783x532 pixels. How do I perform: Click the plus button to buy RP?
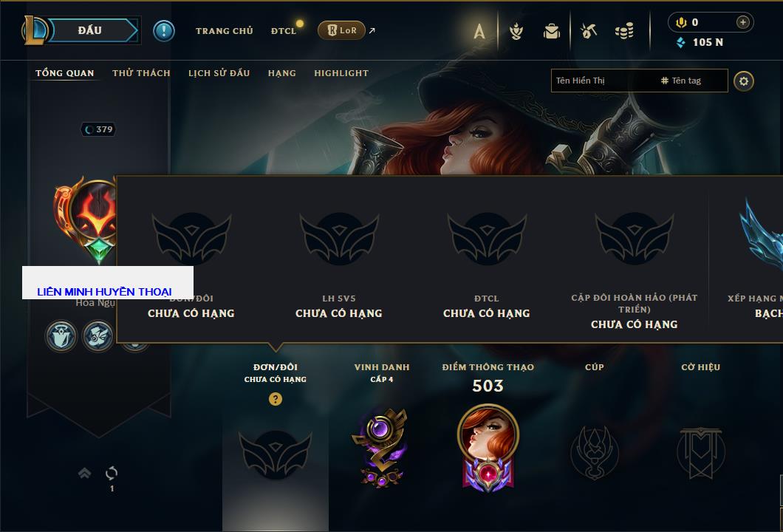pyautogui.click(x=743, y=22)
